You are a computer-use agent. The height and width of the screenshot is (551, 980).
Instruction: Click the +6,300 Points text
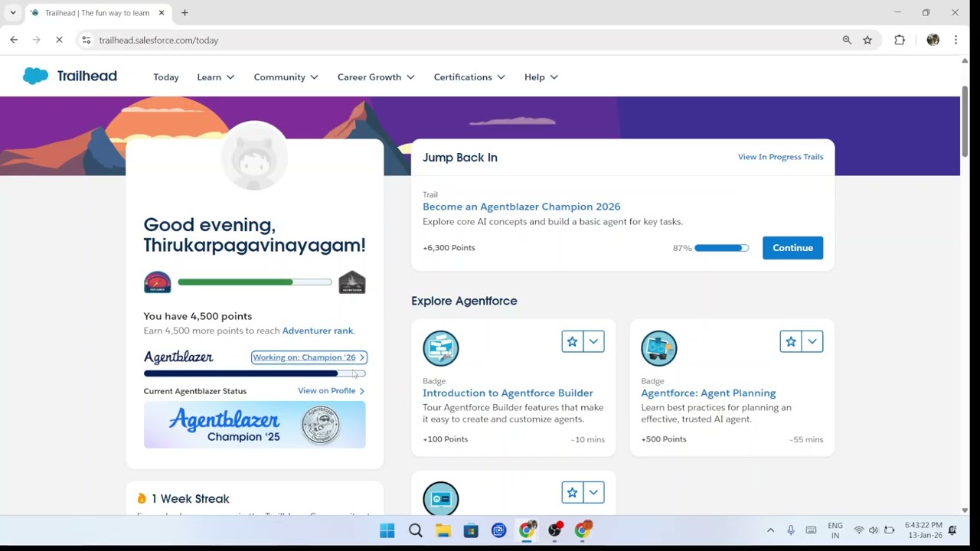[449, 248]
